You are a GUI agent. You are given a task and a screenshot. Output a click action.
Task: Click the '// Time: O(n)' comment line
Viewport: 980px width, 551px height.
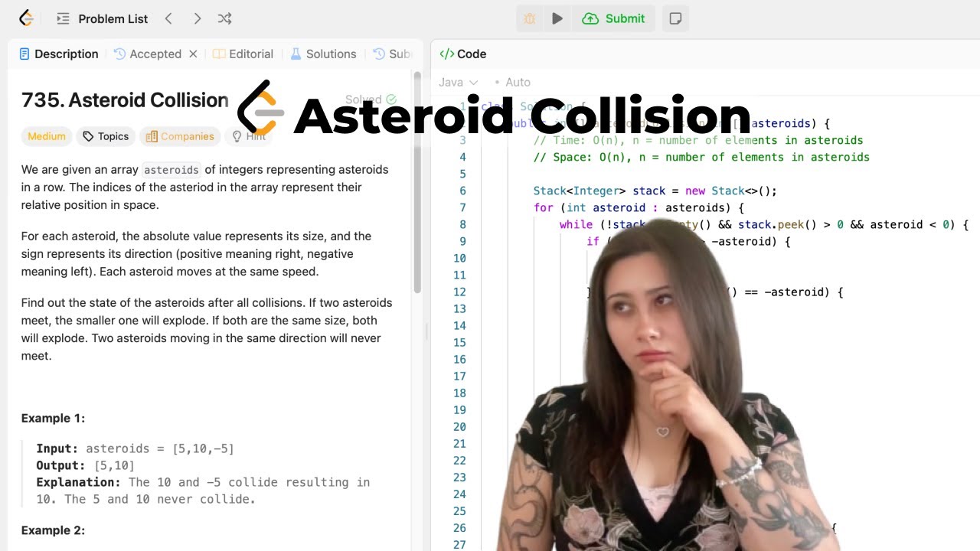tap(698, 140)
